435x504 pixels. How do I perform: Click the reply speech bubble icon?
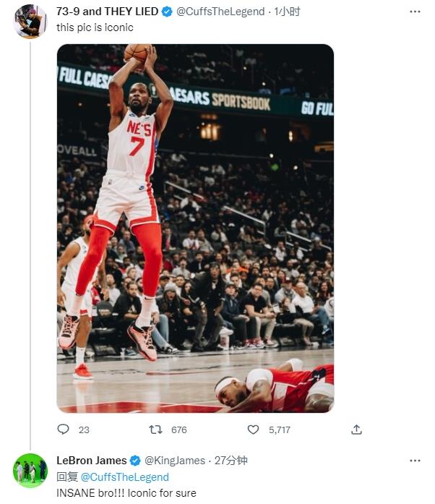point(64,430)
